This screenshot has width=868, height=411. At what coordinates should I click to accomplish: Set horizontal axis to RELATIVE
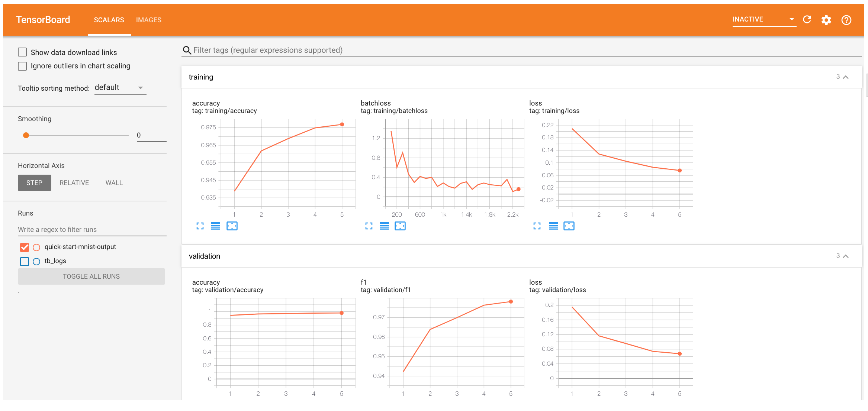coord(74,183)
